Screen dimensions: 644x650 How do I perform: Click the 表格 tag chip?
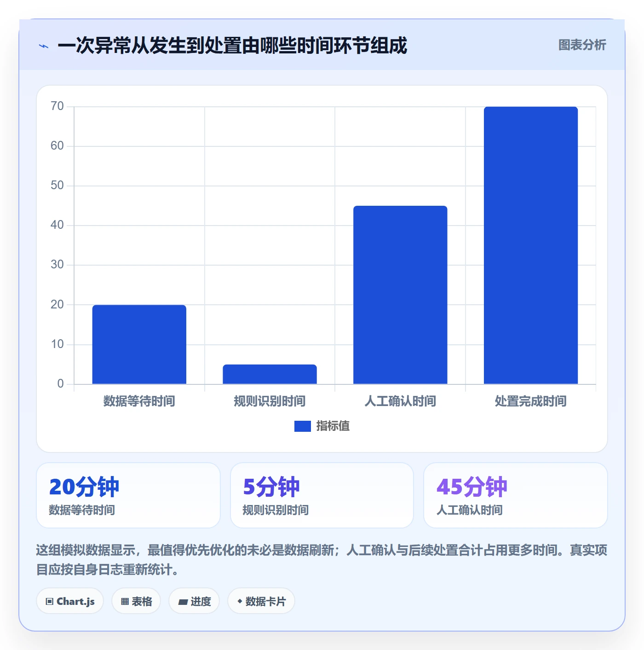(136, 601)
